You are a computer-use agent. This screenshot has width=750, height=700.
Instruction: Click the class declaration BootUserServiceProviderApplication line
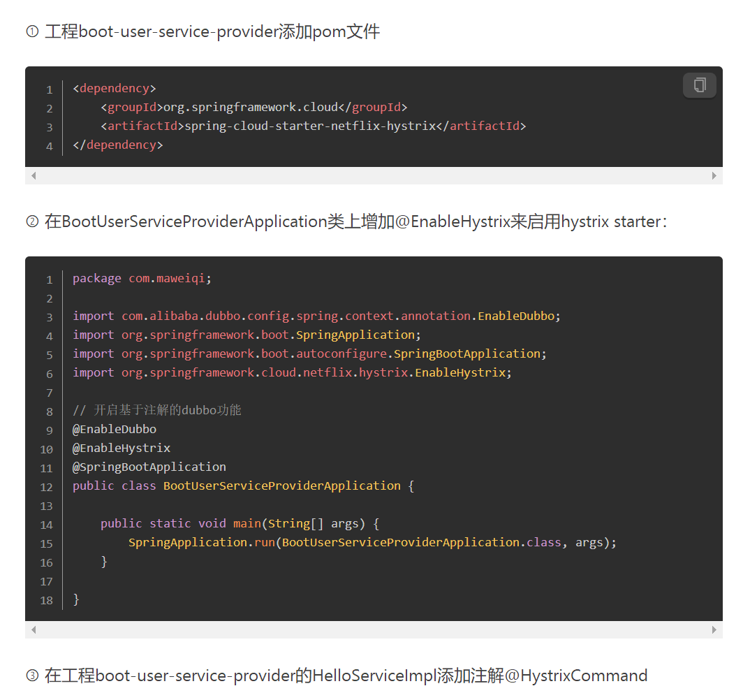coord(244,486)
